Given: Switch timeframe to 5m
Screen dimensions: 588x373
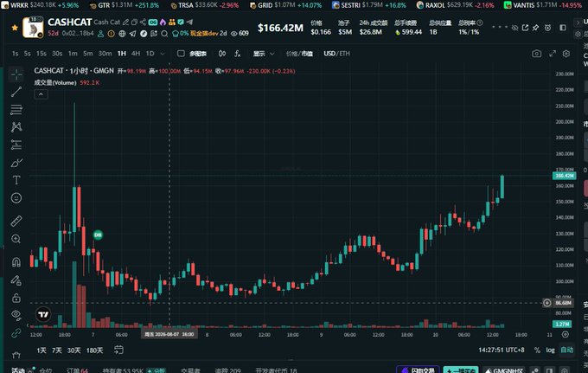Looking at the screenshot, I should [x=87, y=54].
